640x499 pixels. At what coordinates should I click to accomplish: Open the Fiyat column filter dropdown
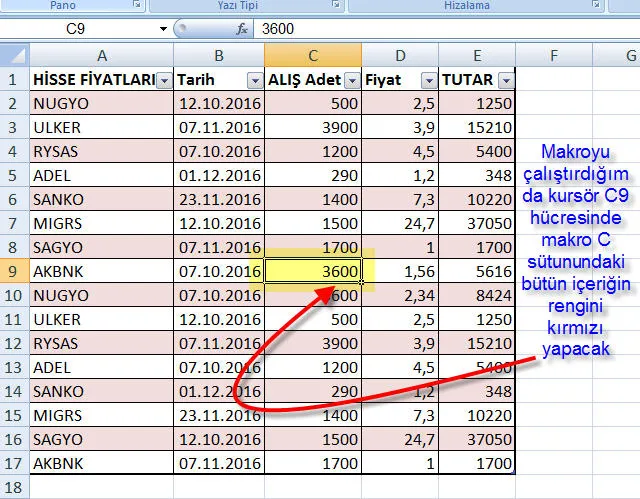tap(428, 80)
